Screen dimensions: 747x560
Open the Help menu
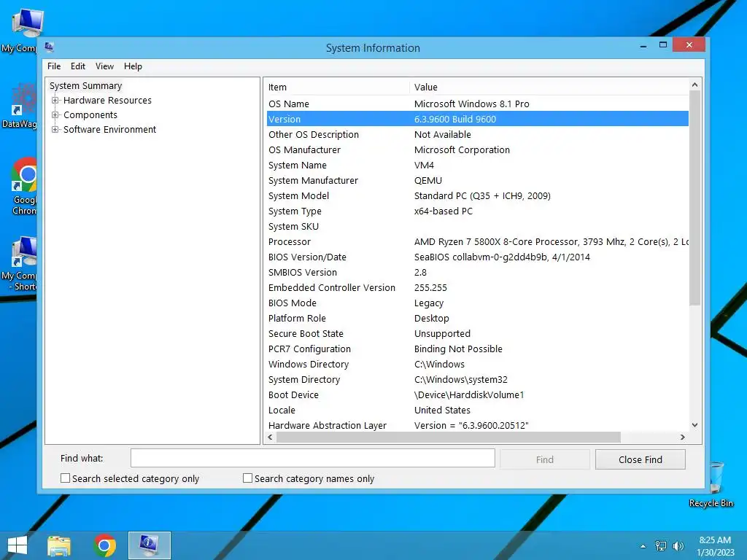point(133,66)
